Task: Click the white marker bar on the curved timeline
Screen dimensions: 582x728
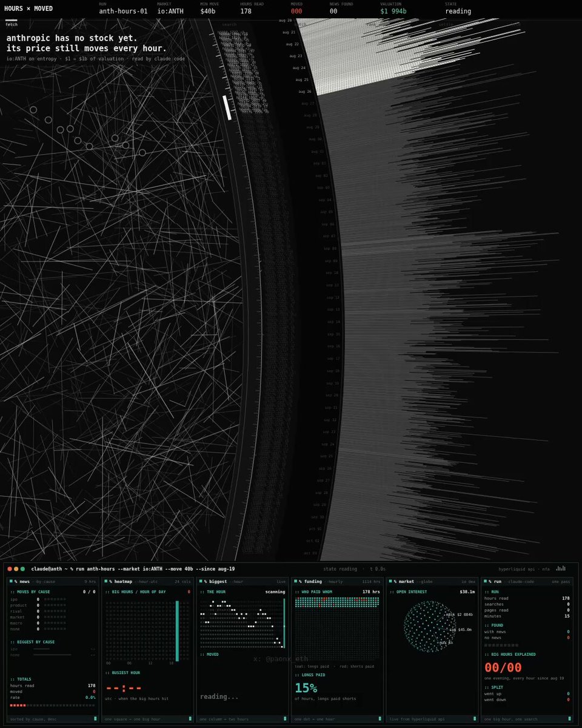Action: (227, 107)
